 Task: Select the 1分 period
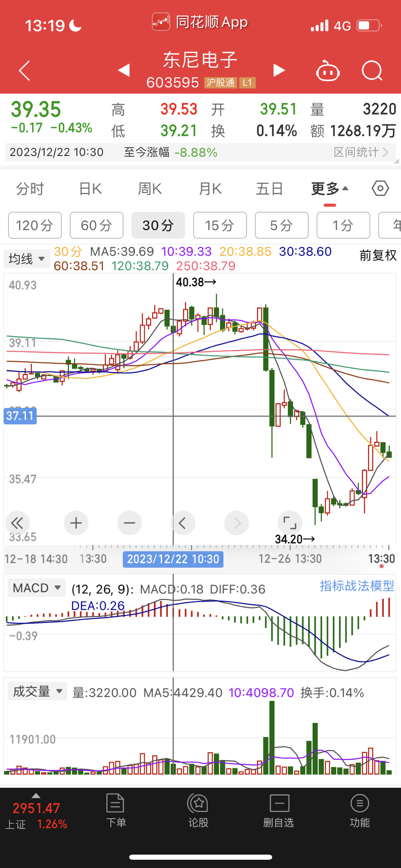(343, 225)
